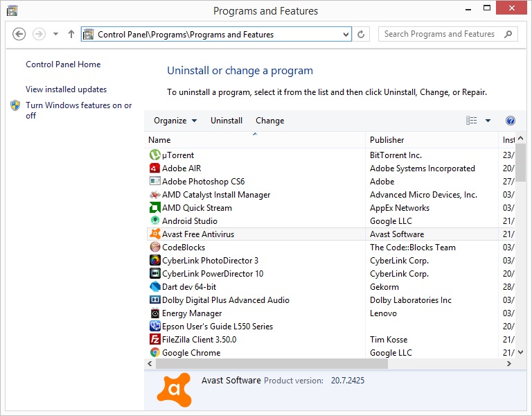Select the BitTorrent Inc. publisher cell
Screen dimensions: 532x416
pyautogui.click(x=396, y=155)
